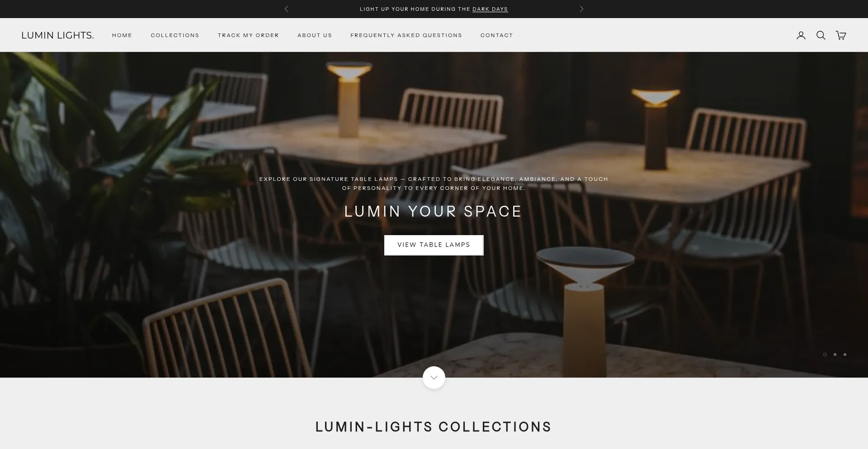Image resolution: width=868 pixels, height=449 pixels.
Task: Follow the Dark Days link
Action: 490,9
